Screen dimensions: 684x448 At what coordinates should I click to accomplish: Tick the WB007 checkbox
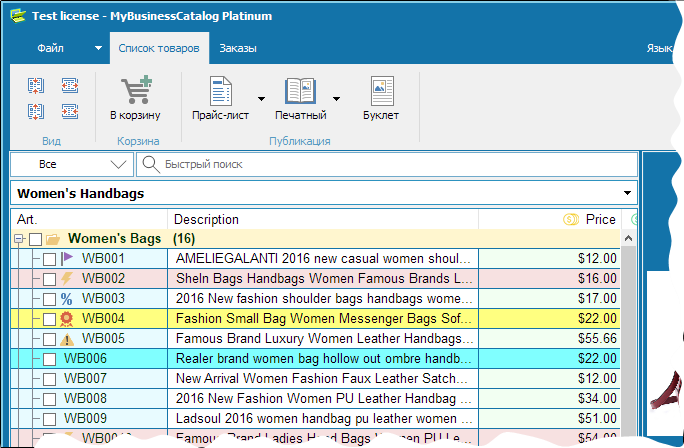pos(49,379)
